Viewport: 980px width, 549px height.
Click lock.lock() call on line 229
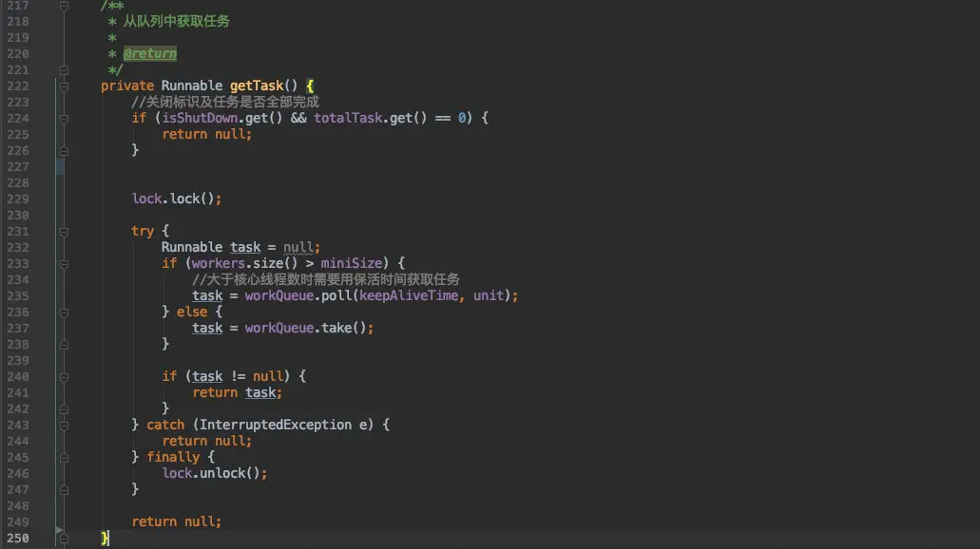[176, 199]
